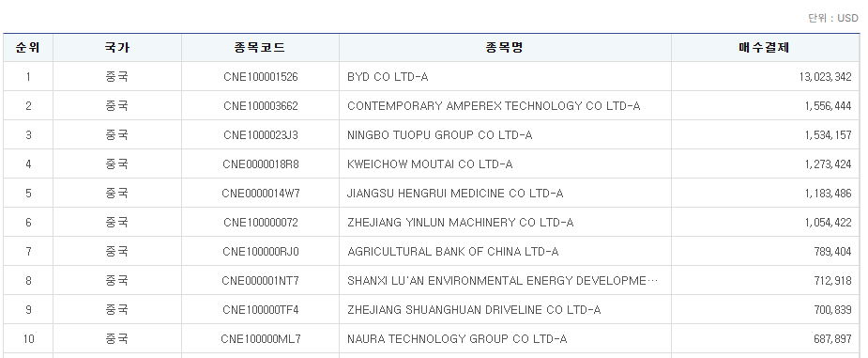The image size is (868, 358).
Task: Select ZHEJIANG SHUANGHUAN DRIVELINE CO LTD-A
Action: [474, 310]
